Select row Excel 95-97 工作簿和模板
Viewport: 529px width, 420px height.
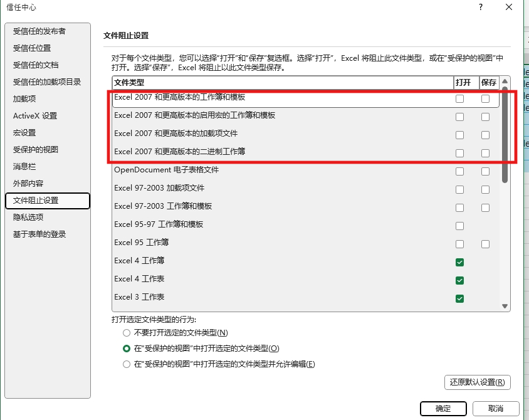(306, 225)
